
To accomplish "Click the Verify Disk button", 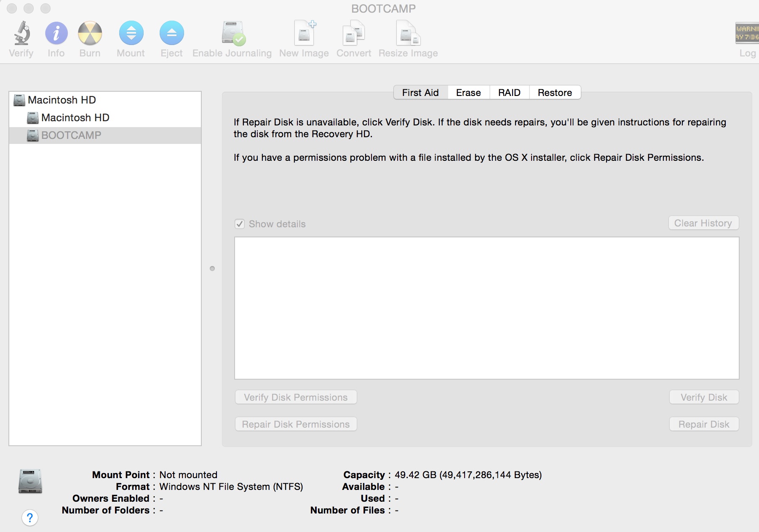I will [704, 397].
